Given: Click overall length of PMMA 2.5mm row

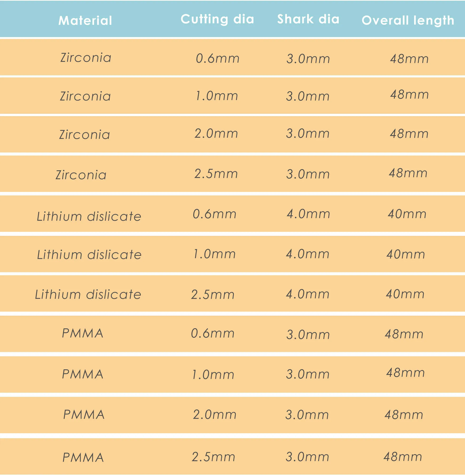Looking at the screenshot, I should point(403,457).
